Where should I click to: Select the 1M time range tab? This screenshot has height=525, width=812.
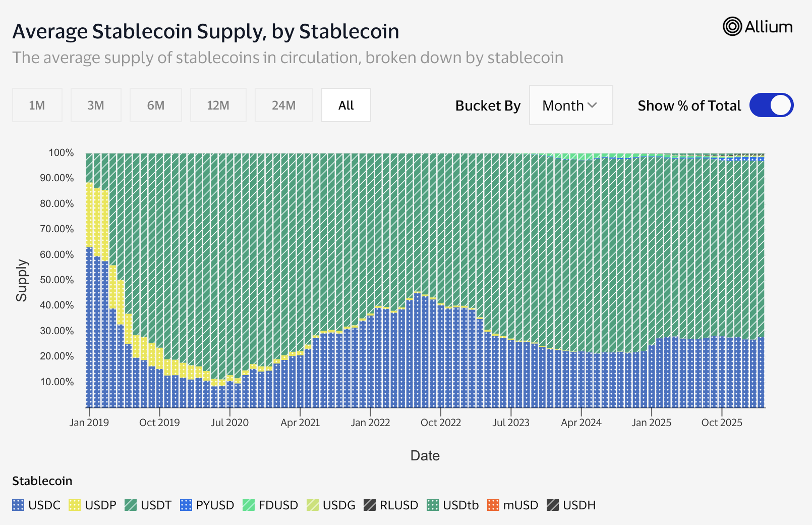[x=37, y=105]
